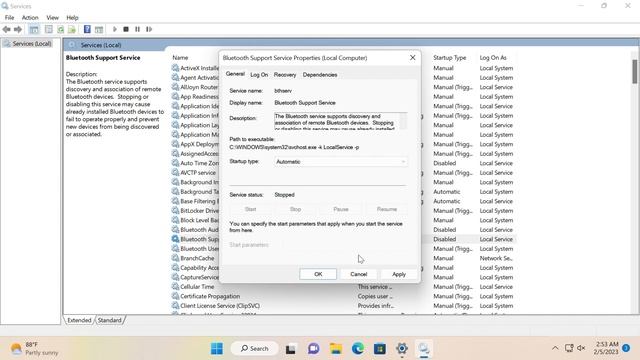Toggle Show/Hide Action Pane toolbar icon
The image size is (640, 360).
tap(99, 29)
